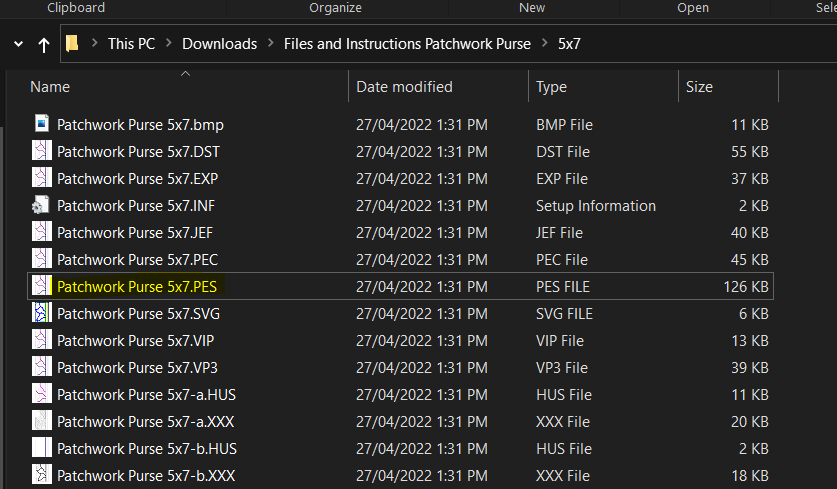Select the Patchwork Purse 5x7.SVG file icon
Screen dimensions: 837x489
42,313
